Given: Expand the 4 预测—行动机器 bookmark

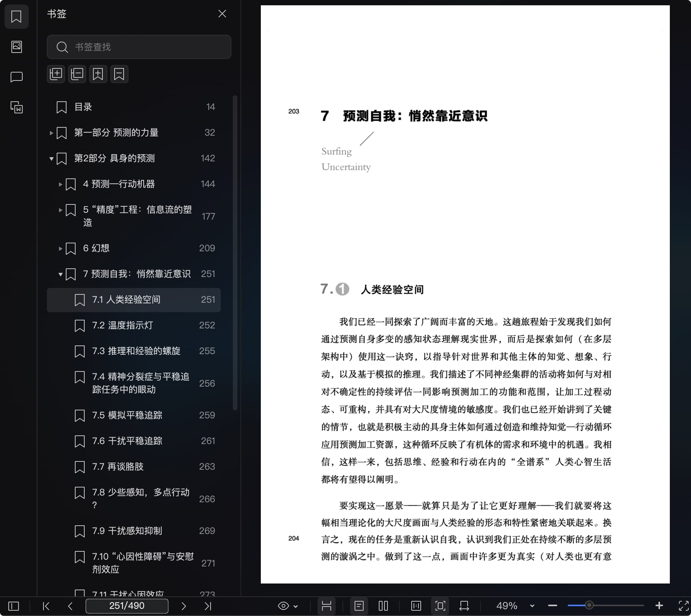Looking at the screenshot, I should coord(60,184).
